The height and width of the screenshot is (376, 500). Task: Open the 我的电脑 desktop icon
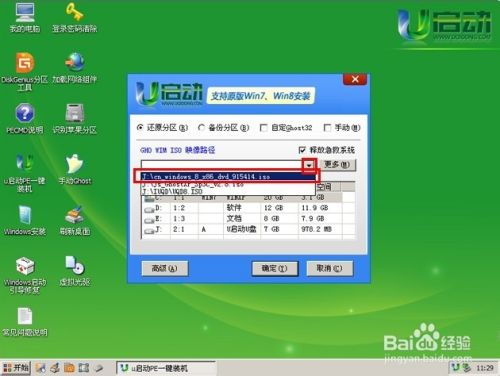25,17
